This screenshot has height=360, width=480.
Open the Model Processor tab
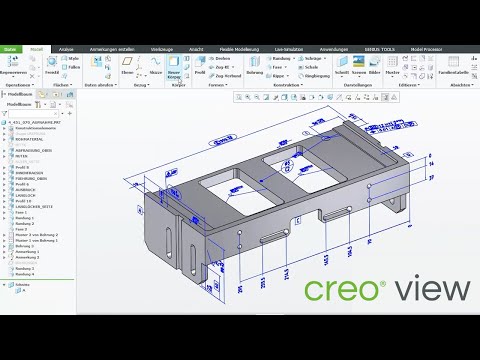point(426,49)
